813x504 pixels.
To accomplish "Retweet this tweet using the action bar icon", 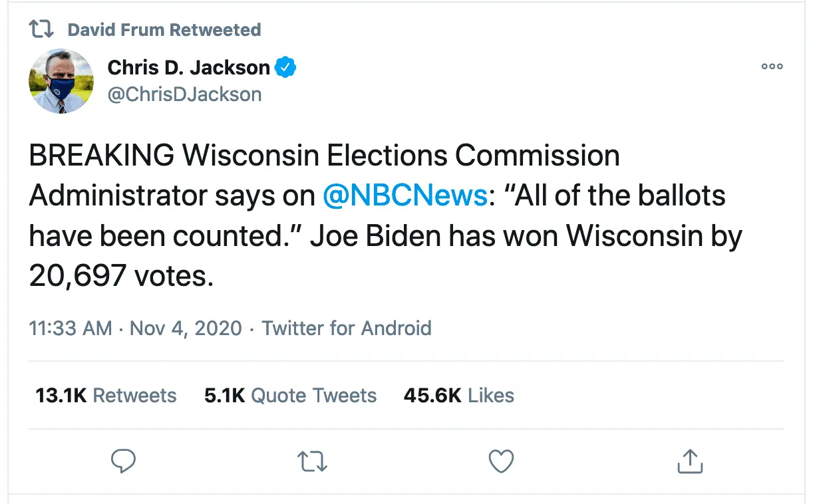I will click(312, 461).
